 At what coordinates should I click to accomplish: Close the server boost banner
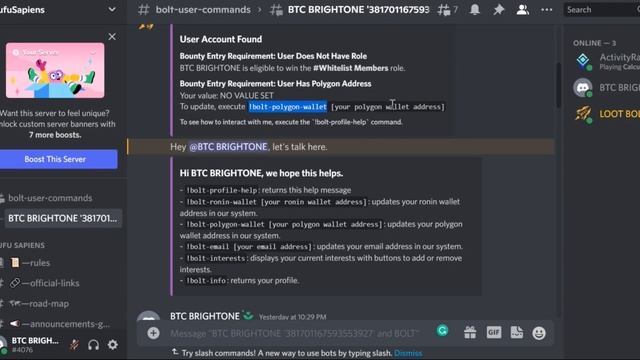coord(112,37)
